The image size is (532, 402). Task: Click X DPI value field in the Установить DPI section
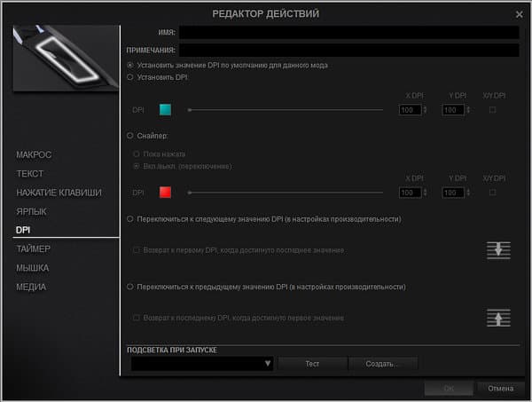(411, 110)
